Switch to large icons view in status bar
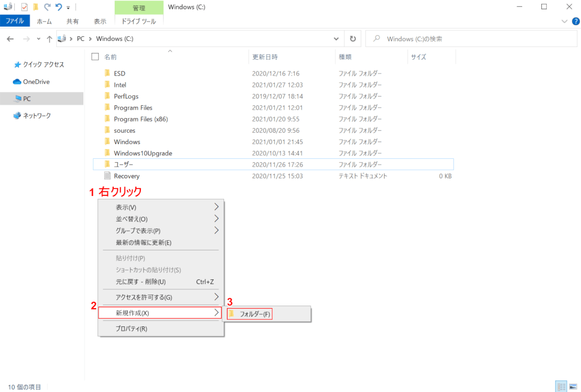Image resolution: width=581 pixels, height=392 pixels. 572,387
